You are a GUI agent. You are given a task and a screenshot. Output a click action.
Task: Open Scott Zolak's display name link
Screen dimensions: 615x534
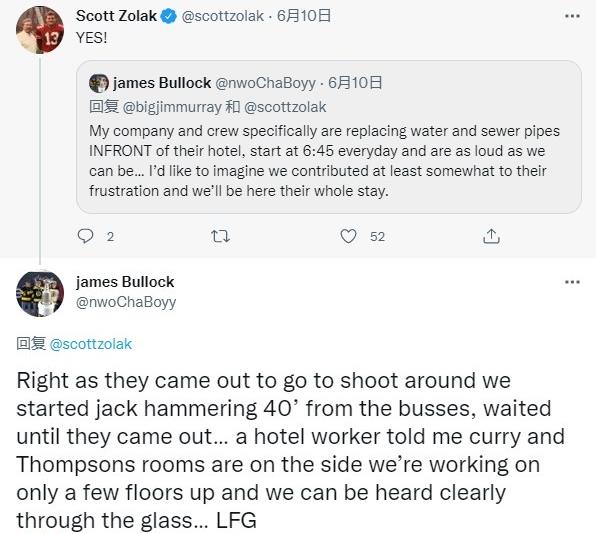pos(116,17)
